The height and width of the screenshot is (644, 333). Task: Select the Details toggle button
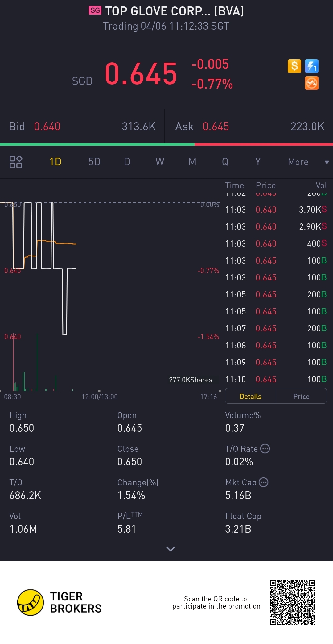[250, 396]
